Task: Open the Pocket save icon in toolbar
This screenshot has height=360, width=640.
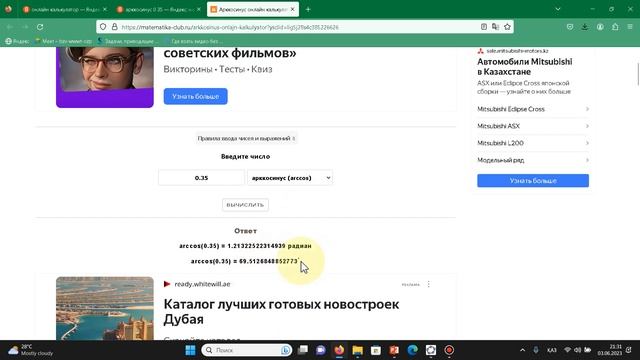Action: 570,27
